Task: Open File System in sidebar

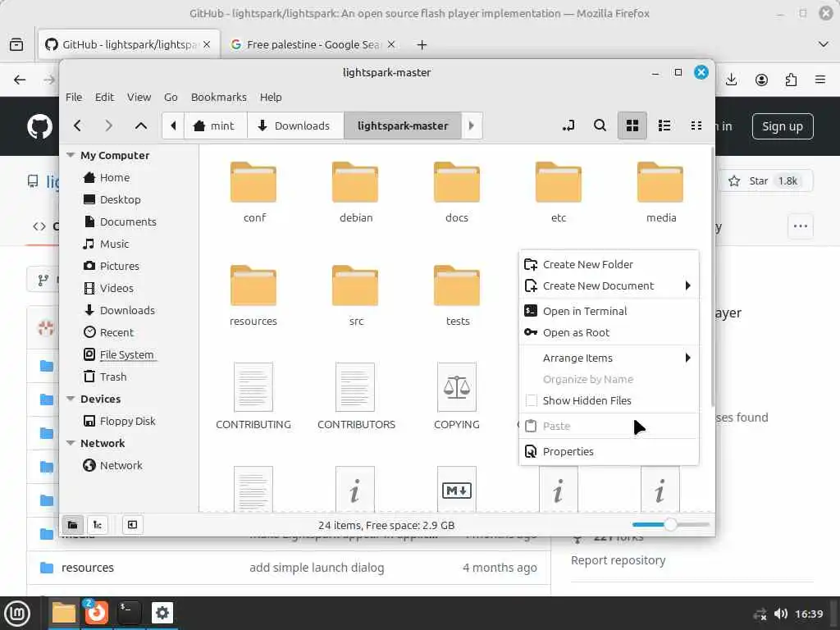Action: point(126,354)
